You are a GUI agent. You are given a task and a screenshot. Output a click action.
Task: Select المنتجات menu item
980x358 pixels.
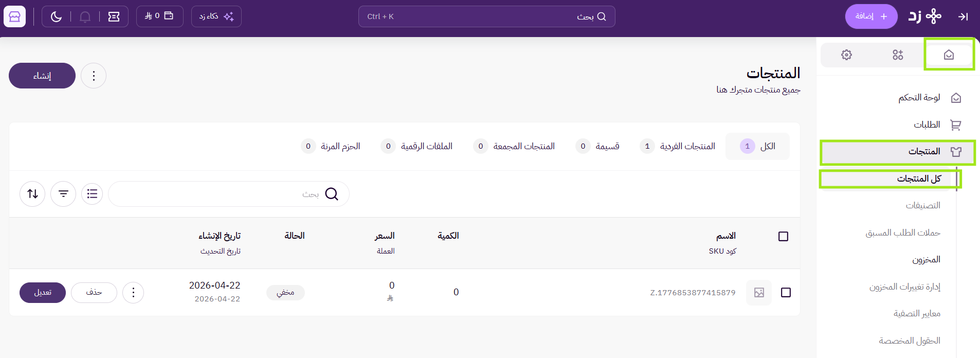point(897,152)
